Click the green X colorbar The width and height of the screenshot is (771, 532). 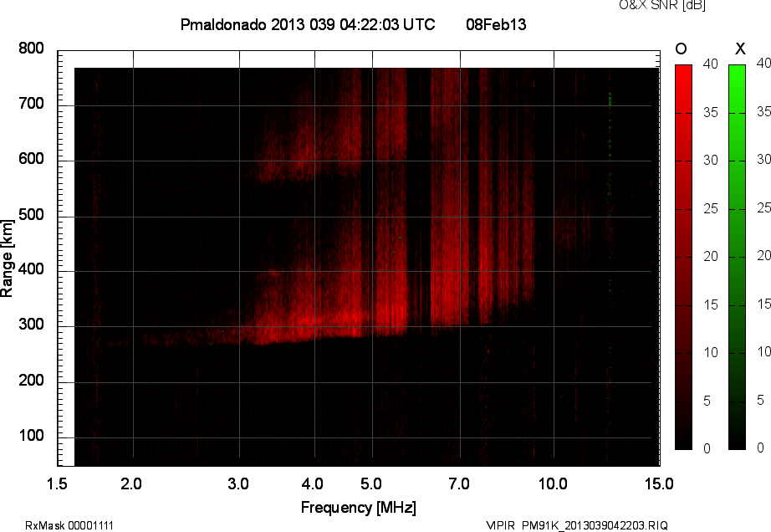(x=737, y=257)
